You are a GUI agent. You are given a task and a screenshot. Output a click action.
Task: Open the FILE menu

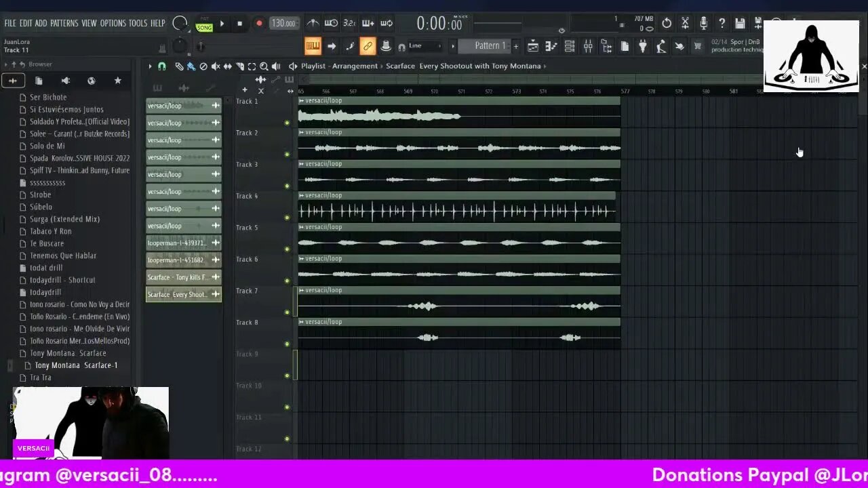pos(10,23)
